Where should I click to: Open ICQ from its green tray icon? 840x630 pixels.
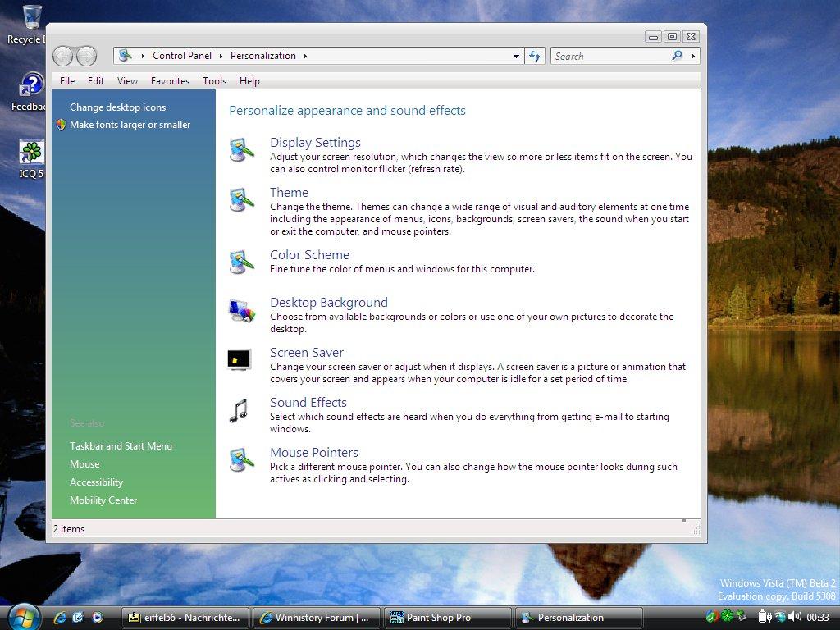727,615
